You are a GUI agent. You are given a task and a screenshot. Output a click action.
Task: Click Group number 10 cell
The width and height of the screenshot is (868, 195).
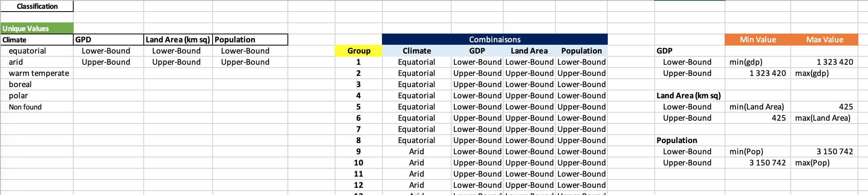point(358,163)
